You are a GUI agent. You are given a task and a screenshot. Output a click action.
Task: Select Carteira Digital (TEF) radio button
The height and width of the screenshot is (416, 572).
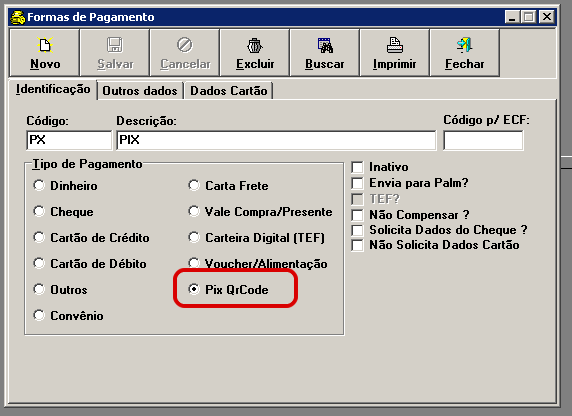pos(194,238)
